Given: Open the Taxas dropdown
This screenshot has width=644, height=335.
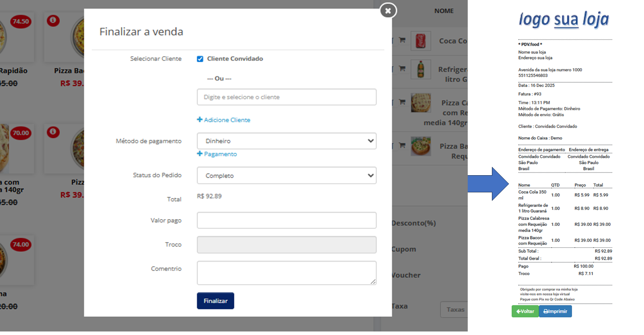Looking at the screenshot, I should pyautogui.click(x=454, y=309).
